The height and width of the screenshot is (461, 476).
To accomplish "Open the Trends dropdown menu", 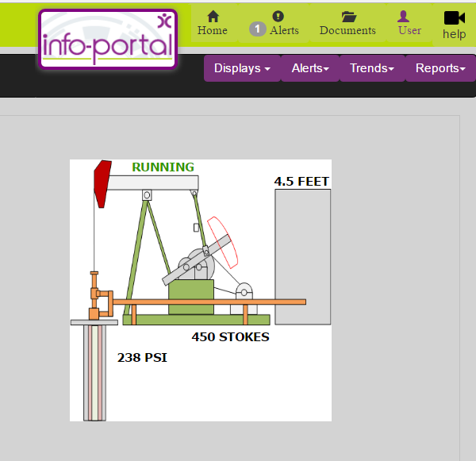I will click(x=372, y=68).
